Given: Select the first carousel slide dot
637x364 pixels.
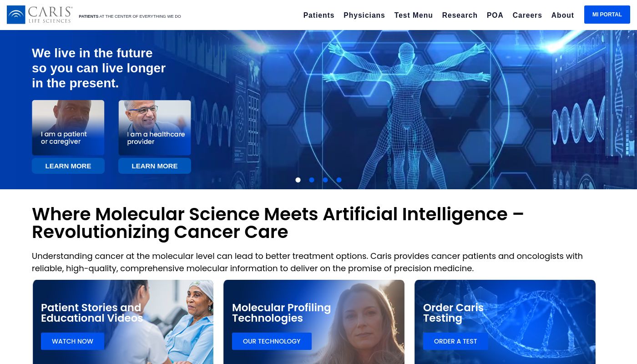Looking at the screenshot, I should click(x=298, y=180).
